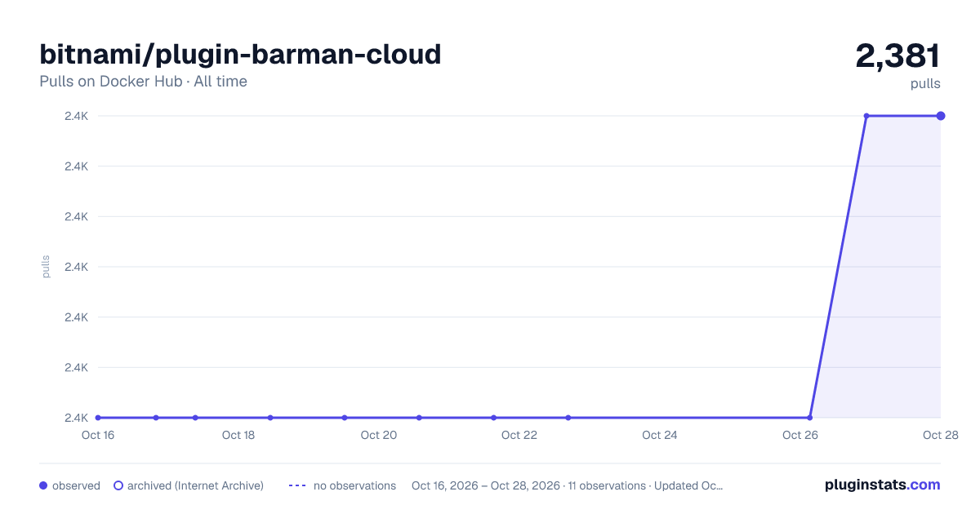Click the 'Oct 22' x-axis label

pyautogui.click(x=519, y=435)
